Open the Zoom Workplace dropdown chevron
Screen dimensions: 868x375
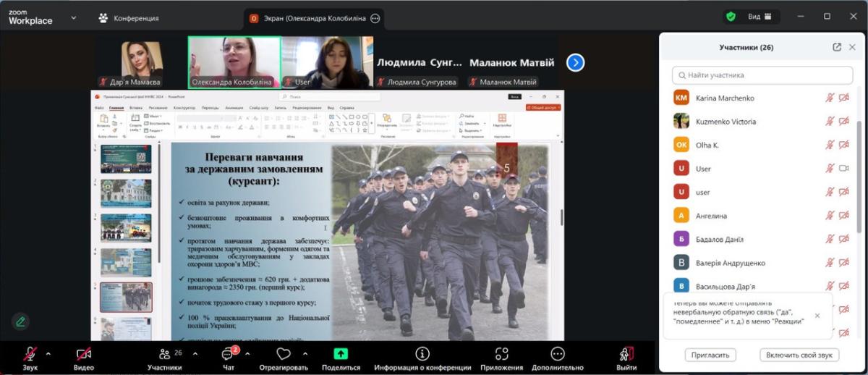(x=73, y=17)
